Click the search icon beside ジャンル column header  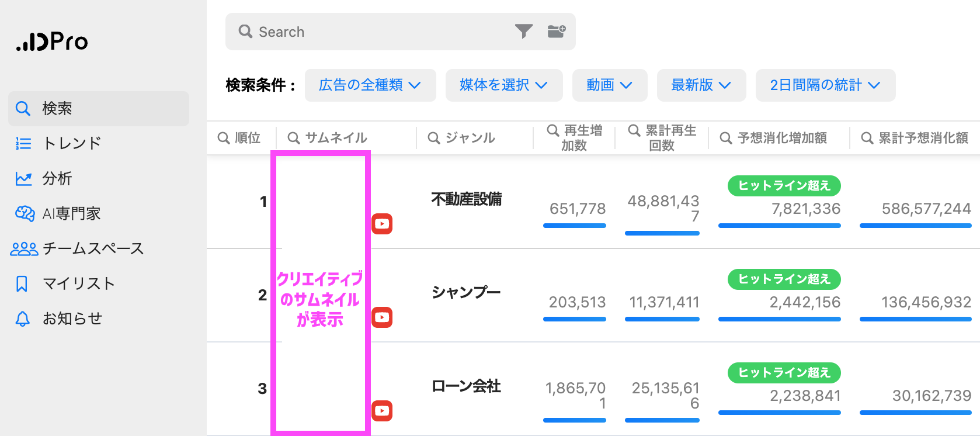(x=433, y=138)
